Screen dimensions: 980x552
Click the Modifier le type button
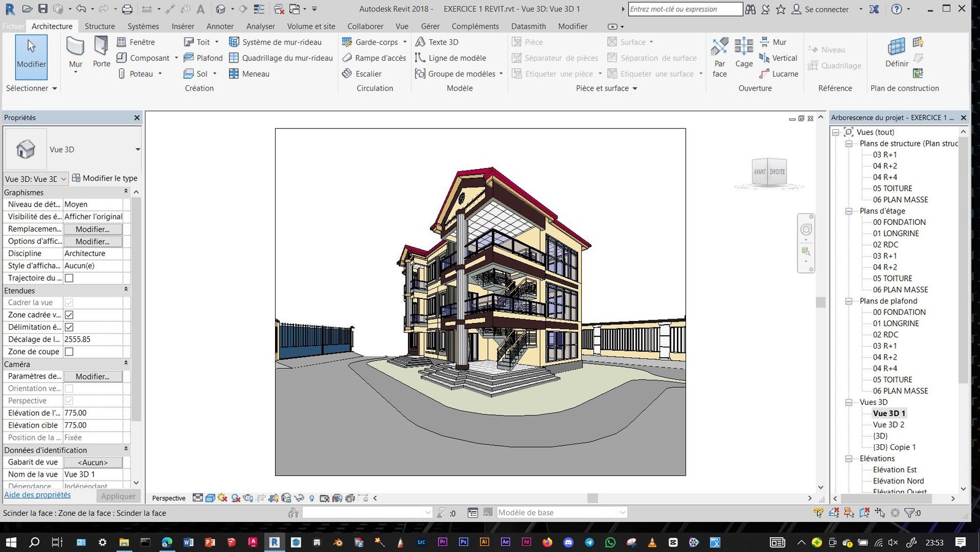pos(104,178)
